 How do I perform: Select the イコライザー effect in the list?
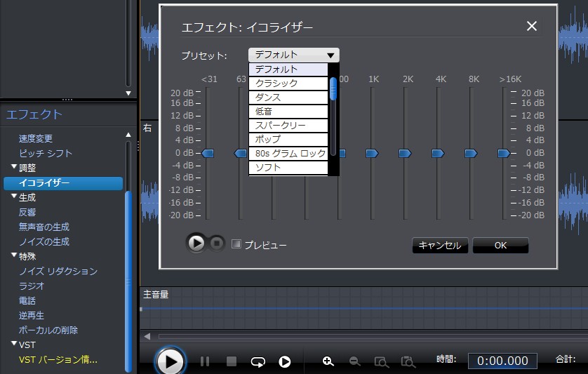point(63,183)
